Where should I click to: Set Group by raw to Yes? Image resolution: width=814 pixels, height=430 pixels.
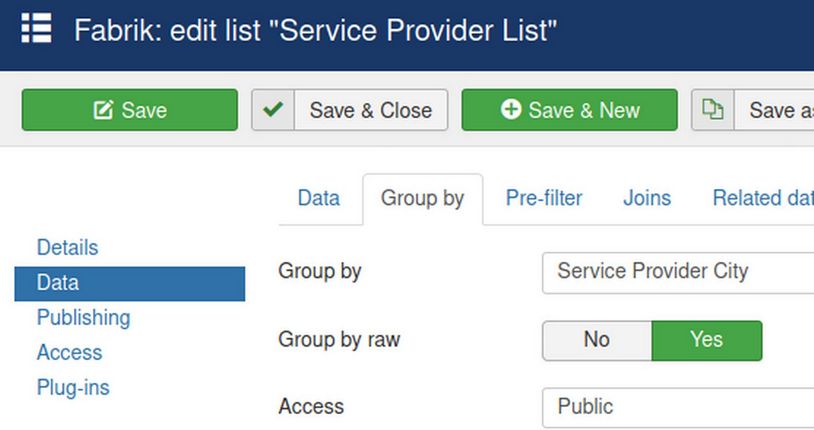pyautogui.click(x=706, y=340)
